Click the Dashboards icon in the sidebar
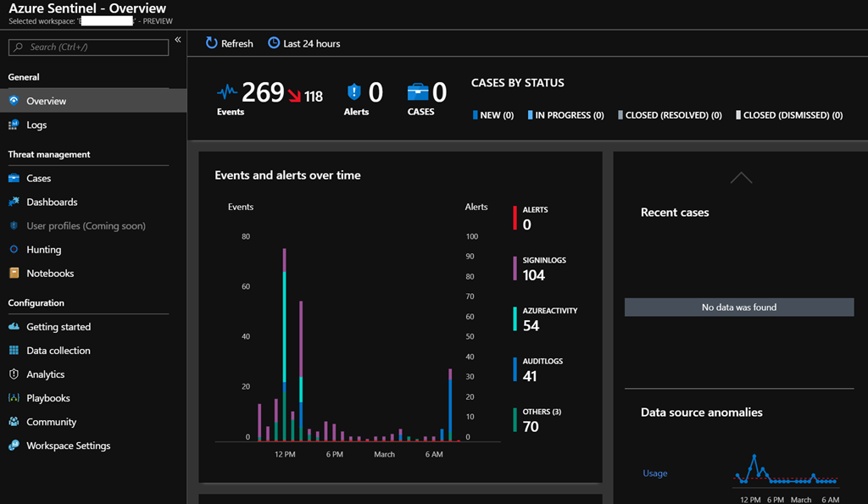868x504 pixels. pyautogui.click(x=14, y=202)
